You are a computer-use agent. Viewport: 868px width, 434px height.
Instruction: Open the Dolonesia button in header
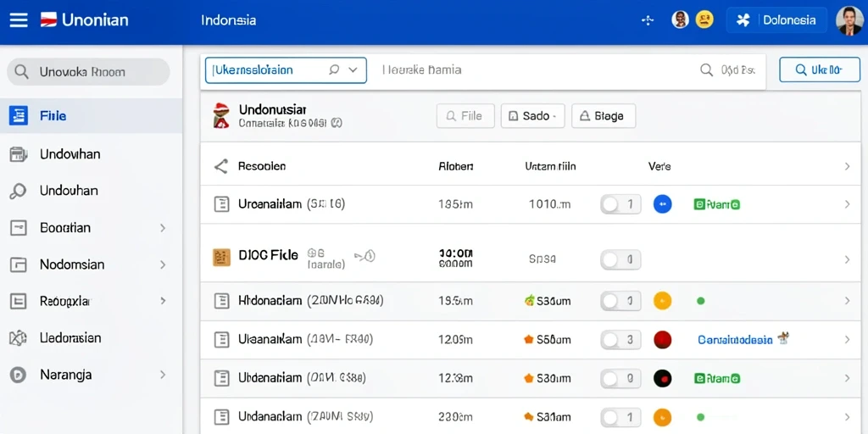(776, 20)
